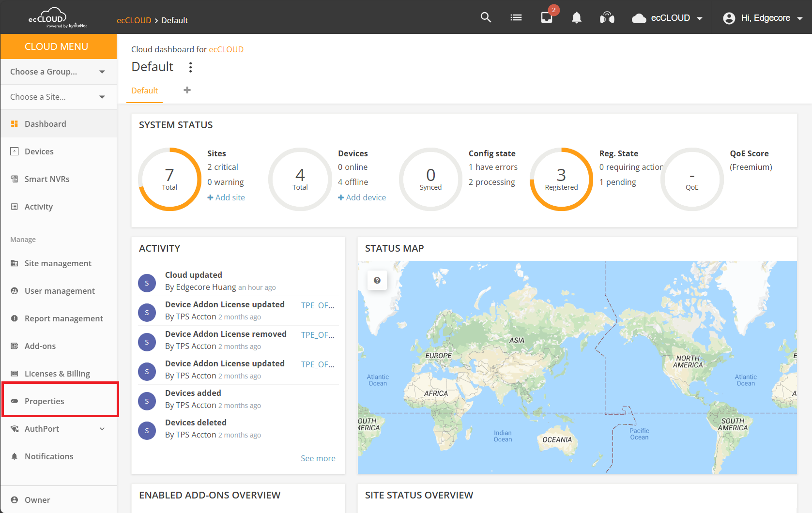
Task: Click the user avatar icon beside Hi, Edgecore
Action: coord(729,18)
